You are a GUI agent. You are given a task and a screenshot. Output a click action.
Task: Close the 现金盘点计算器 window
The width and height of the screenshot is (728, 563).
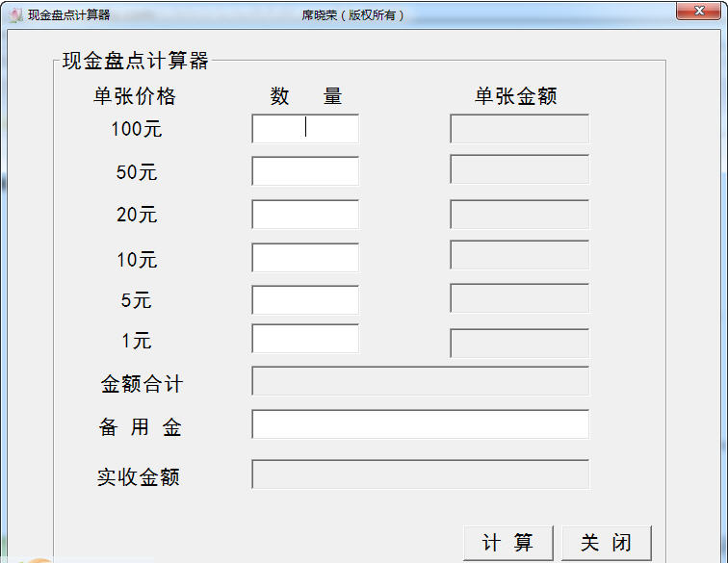[699, 11]
